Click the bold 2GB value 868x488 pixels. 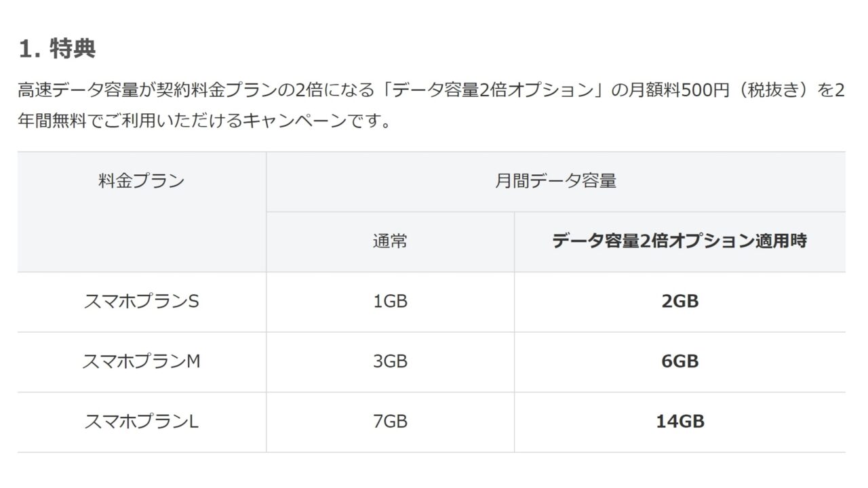(679, 302)
